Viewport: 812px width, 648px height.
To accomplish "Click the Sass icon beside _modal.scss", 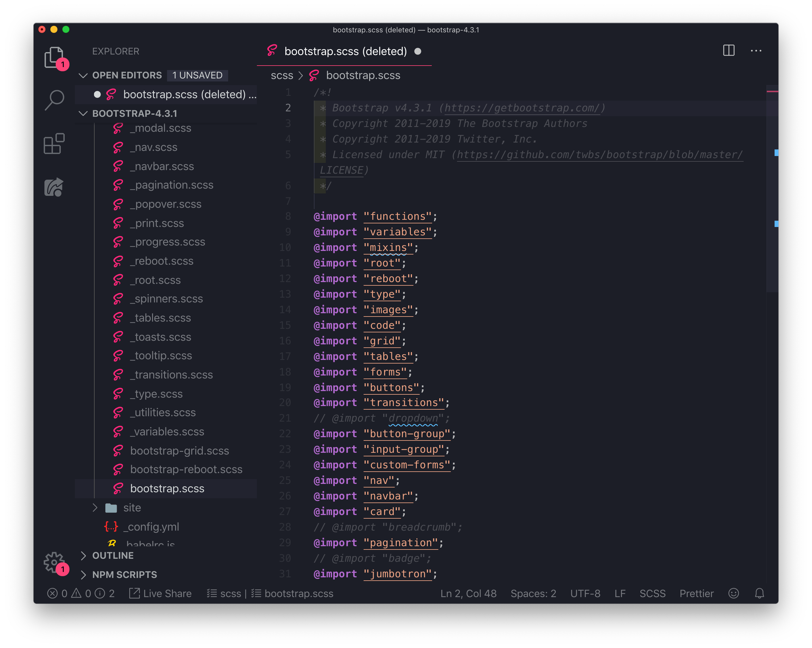I will (x=118, y=128).
